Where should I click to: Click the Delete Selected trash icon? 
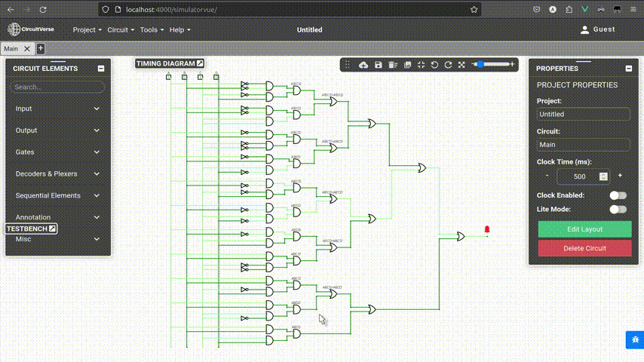(393, 65)
